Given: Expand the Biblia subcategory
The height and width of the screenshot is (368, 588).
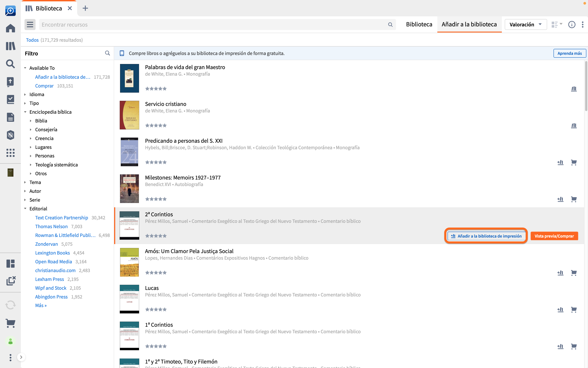Looking at the screenshot, I should click(31, 121).
